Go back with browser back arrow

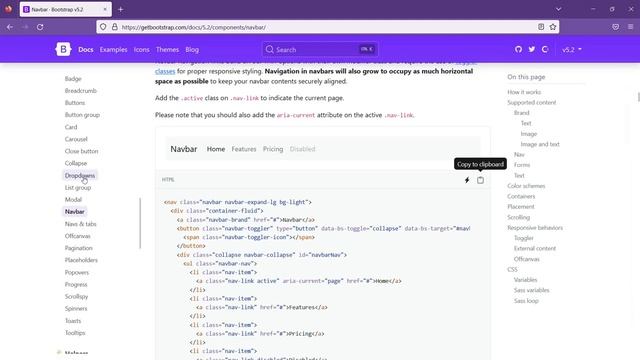(x=10, y=27)
